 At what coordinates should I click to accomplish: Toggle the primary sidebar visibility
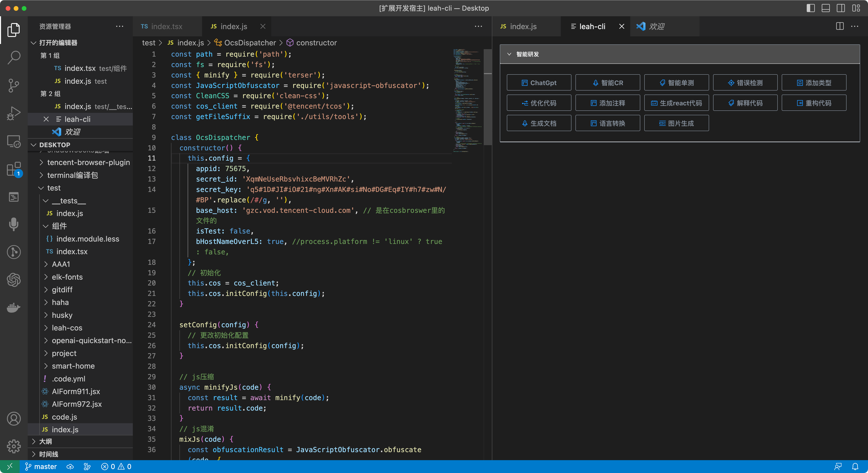coord(811,8)
